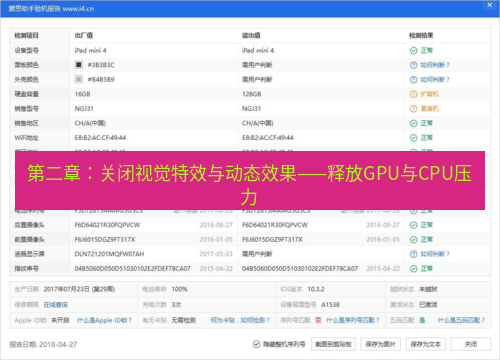Open the 什么是Apple ID锁? help link
This screenshot has height=360, width=500.
coord(104,320)
